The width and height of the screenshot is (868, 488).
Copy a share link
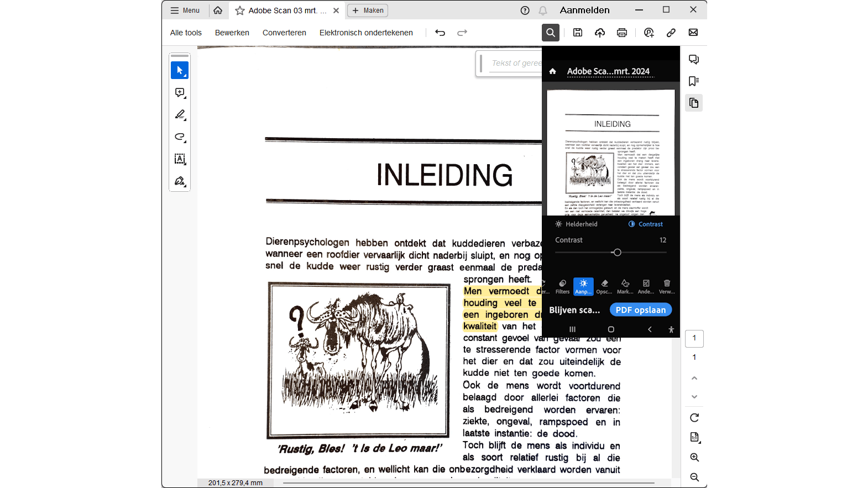point(671,33)
